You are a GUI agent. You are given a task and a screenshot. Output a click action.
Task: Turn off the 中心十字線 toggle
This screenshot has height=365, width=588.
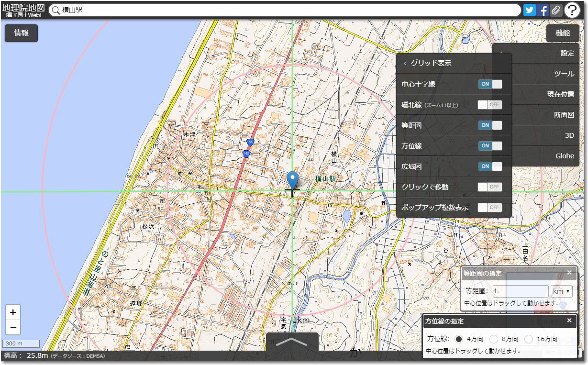point(490,84)
